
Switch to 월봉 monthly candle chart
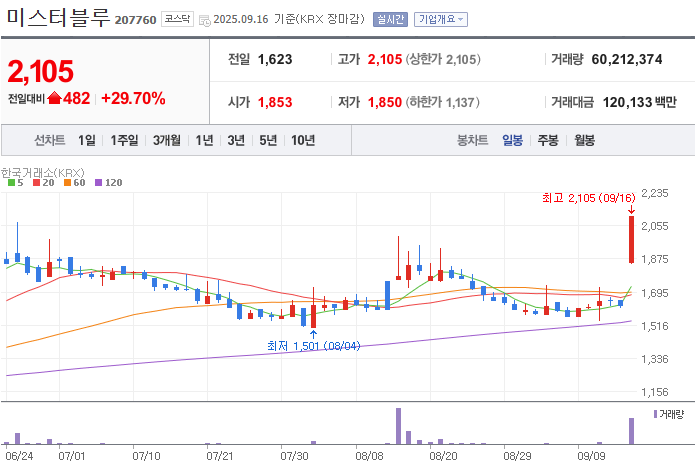point(585,140)
